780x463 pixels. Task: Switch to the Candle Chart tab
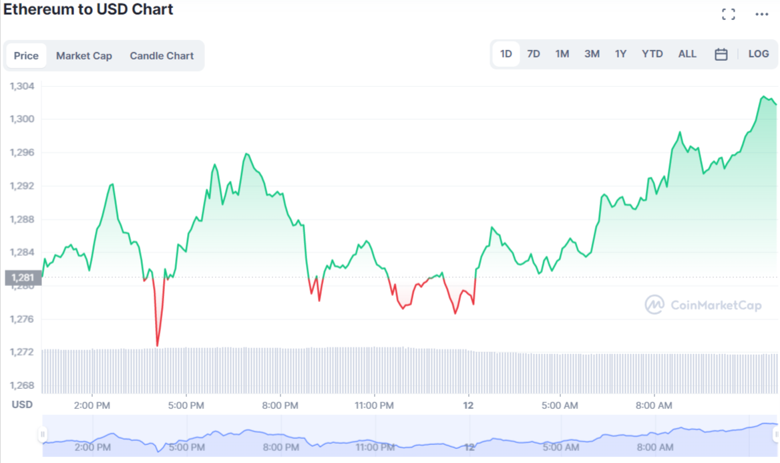[x=162, y=56]
